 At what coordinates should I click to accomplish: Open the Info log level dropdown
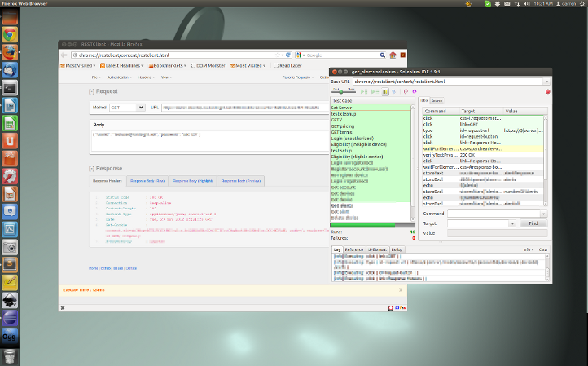[529, 249]
